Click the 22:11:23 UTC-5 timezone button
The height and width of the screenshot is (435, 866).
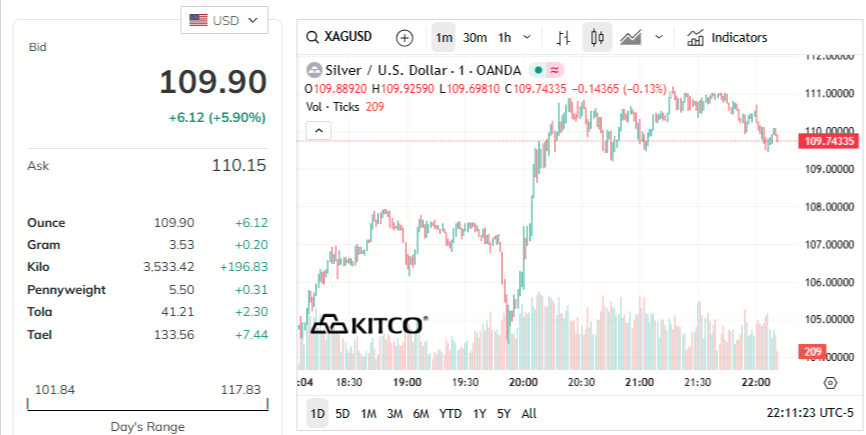click(810, 413)
